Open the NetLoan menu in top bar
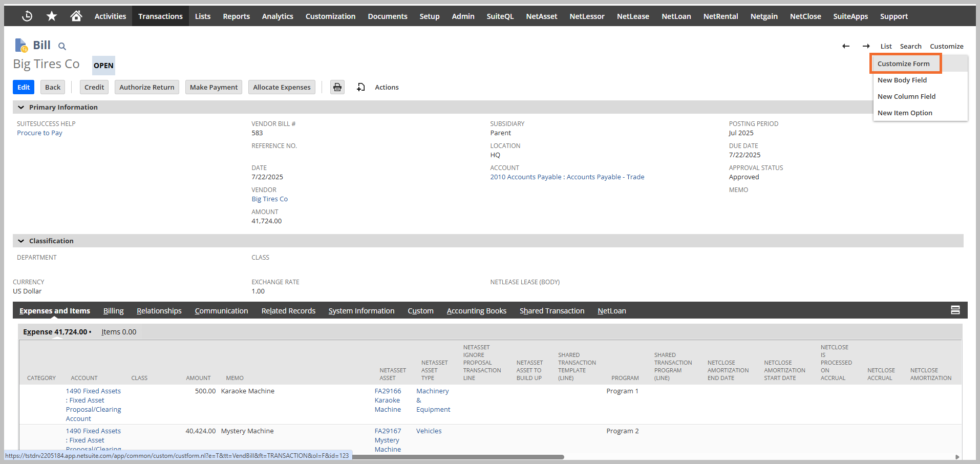980x464 pixels. point(676,16)
